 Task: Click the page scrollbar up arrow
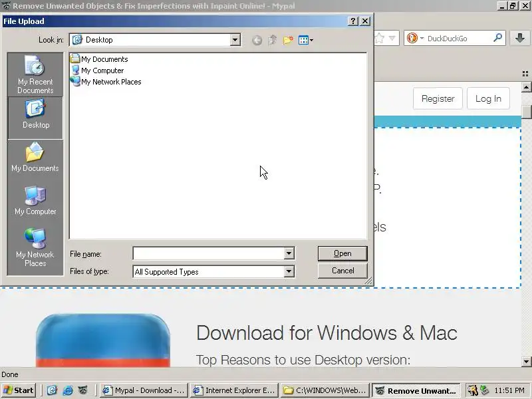point(526,88)
